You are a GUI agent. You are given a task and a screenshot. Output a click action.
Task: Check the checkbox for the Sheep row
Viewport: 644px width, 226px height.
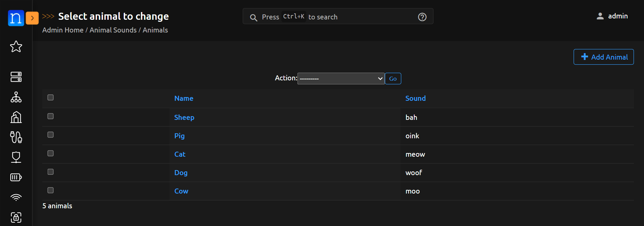coord(51,116)
